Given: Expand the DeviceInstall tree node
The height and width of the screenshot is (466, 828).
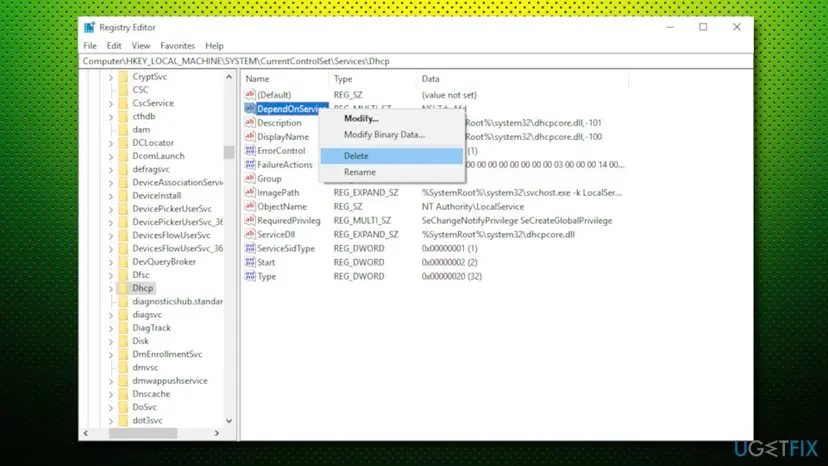Looking at the screenshot, I should [111, 196].
